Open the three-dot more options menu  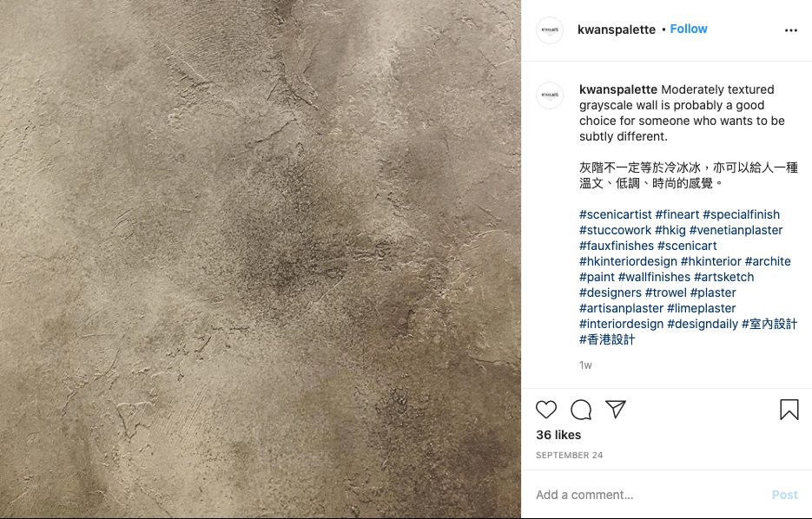coord(791,30)
